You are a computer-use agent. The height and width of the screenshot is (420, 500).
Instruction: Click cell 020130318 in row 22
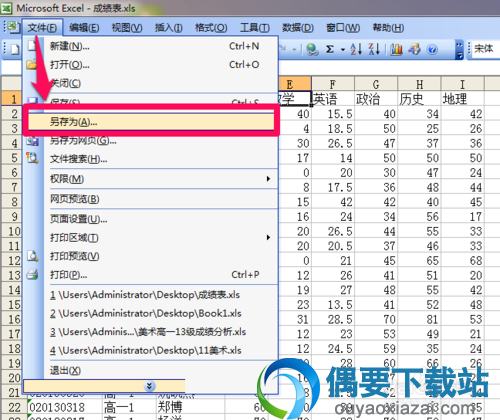(x=65, y=407)
